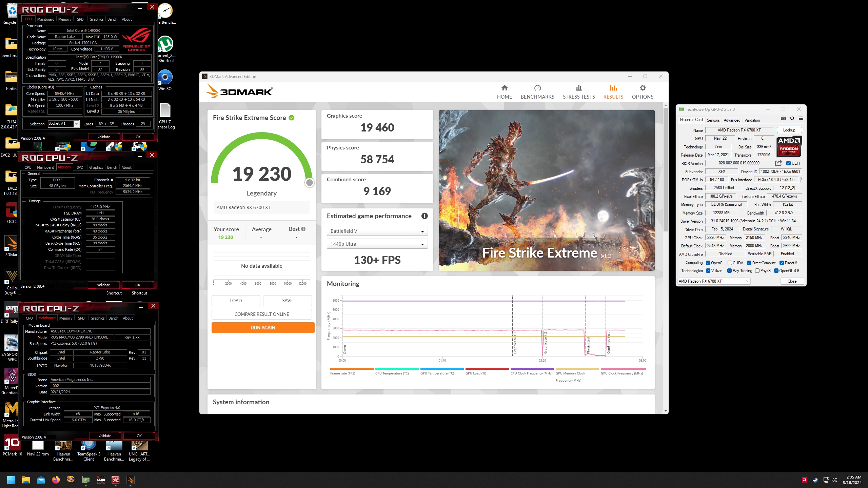The image size is (868, 488).
Task: Click the score gauge end knob
Action: (x=309, y=183)
